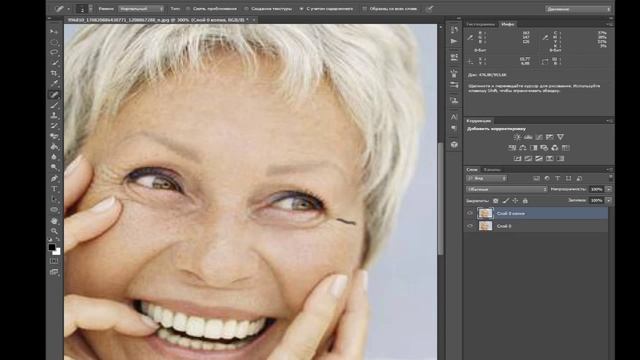Switch to the Channels tab
Viewport: 640px width, 360px height.
click(x=492, y=169)
